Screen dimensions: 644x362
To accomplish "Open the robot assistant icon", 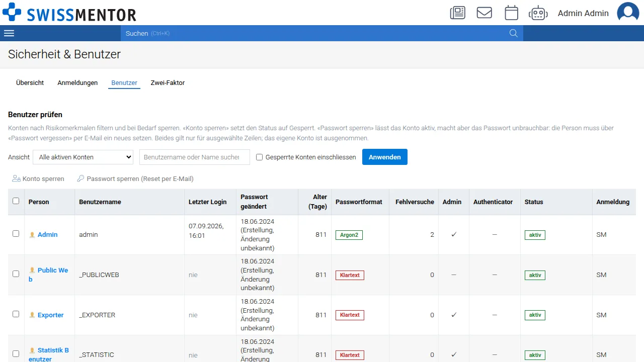I will click(538, 13).
